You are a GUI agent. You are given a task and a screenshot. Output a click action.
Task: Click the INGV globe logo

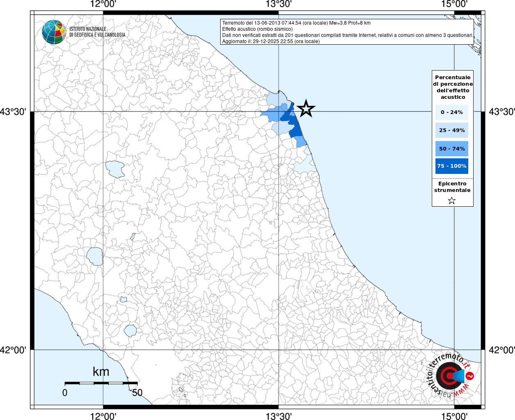coord(54,32)
